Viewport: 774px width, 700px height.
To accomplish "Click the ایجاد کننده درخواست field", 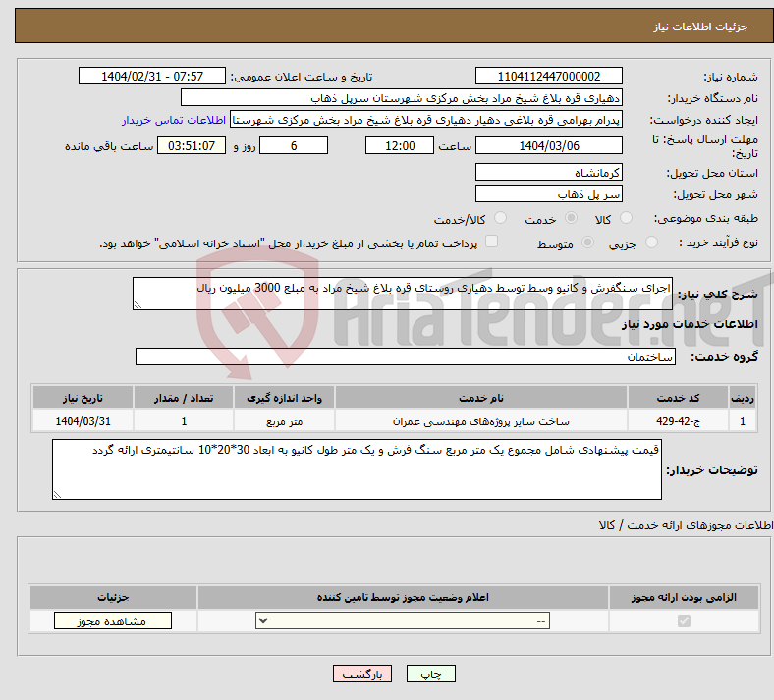I will pyautogui.click(x=426, y=120).
